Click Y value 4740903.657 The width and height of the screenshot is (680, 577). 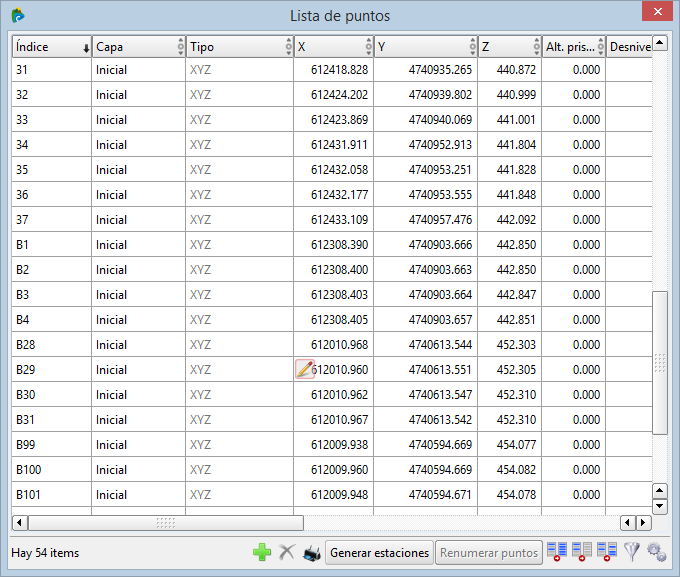(x=440, y=320)
